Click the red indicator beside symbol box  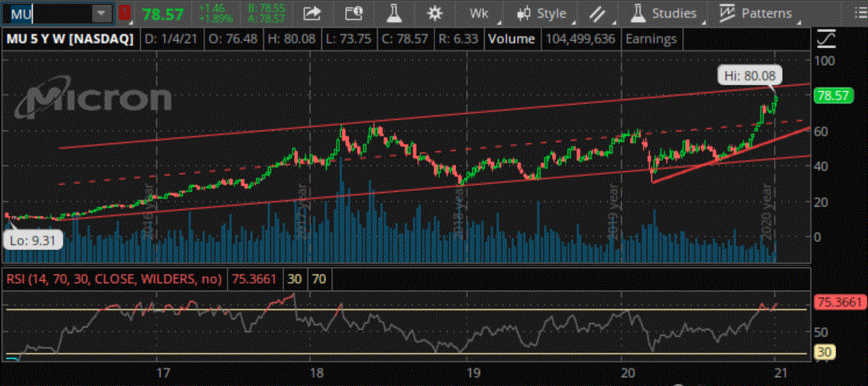tap(125, 13)
